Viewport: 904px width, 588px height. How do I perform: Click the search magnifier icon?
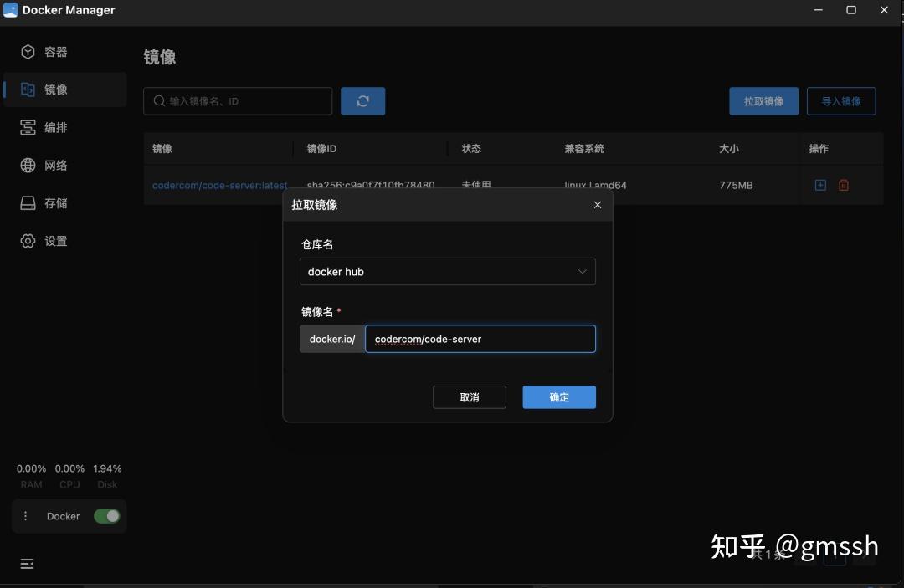(159, 101)
